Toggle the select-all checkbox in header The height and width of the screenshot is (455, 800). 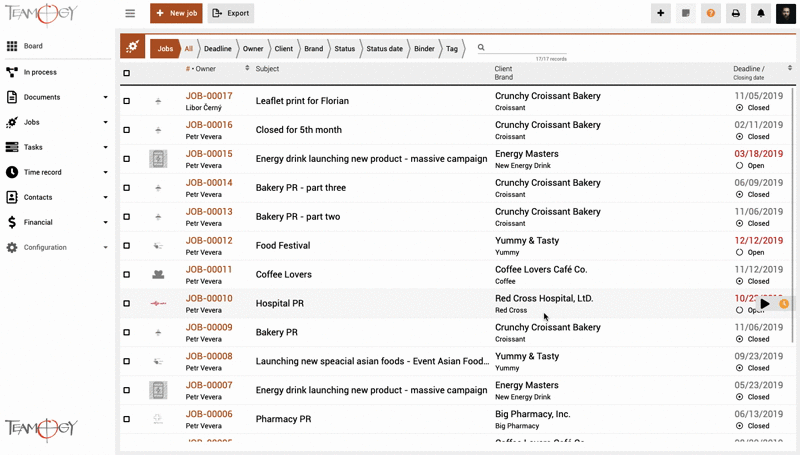(127, 73)
